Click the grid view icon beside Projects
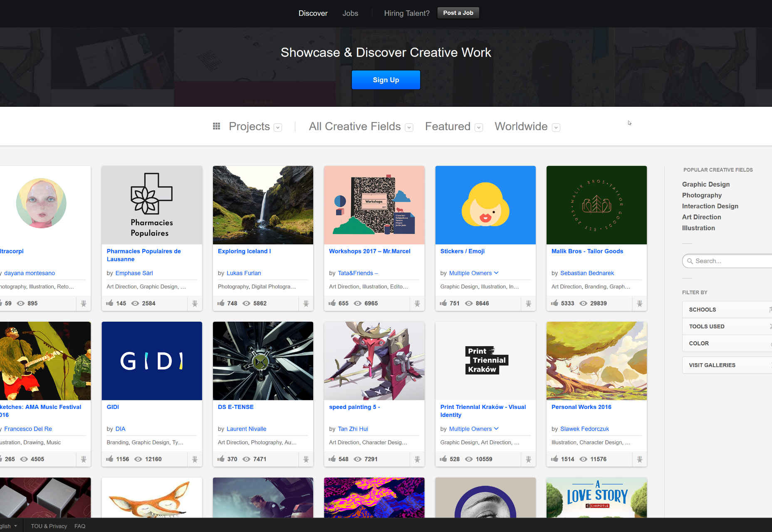This screenshot has width=772, height=532. (216, 126)
